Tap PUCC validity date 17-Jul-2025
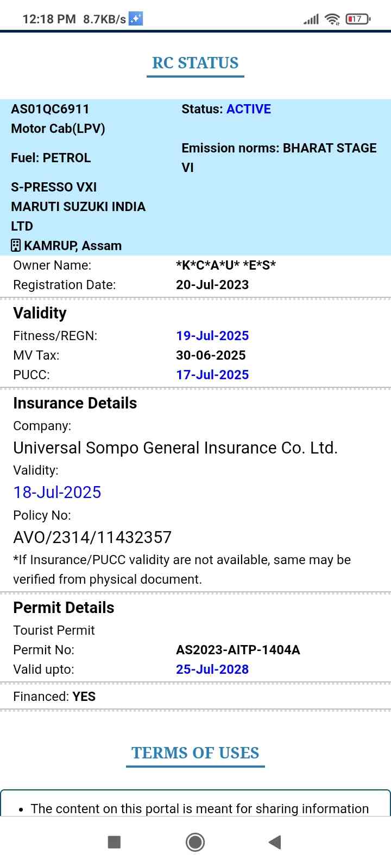This screenshot has width=391, height=868. [x=212, y=375]
